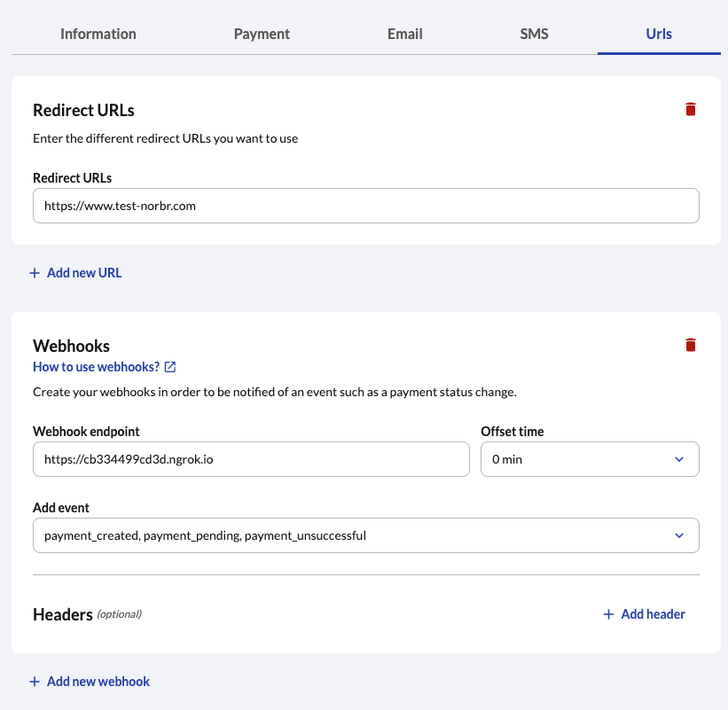
Task: Delete the Webhooks section via trash icon
Action: coord(691,345)
